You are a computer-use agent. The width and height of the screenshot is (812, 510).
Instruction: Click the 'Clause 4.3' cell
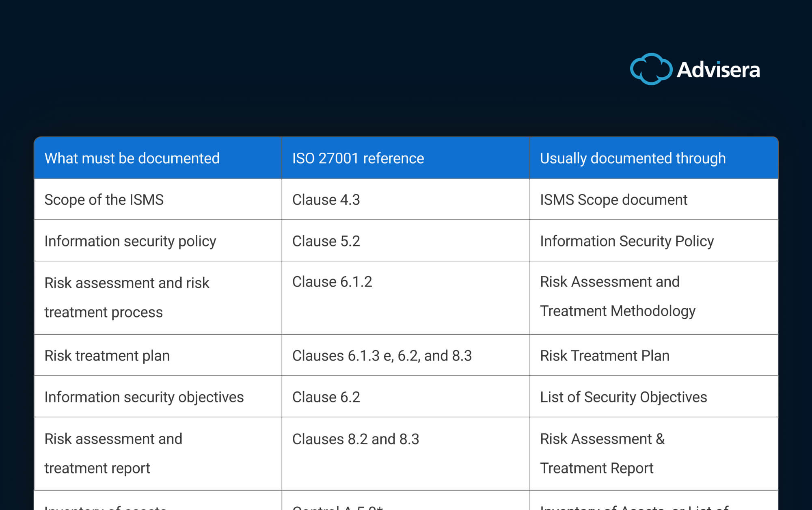point(406,199)
